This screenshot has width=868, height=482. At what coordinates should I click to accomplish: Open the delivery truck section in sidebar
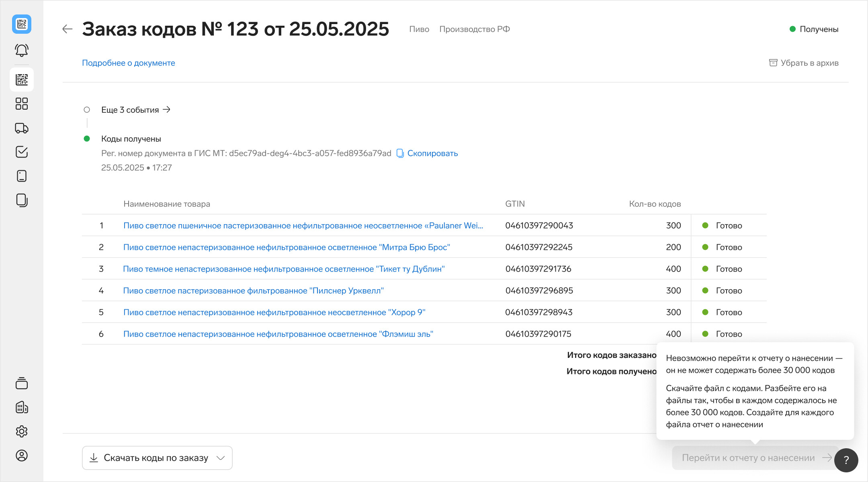click(x=22, y=128)
